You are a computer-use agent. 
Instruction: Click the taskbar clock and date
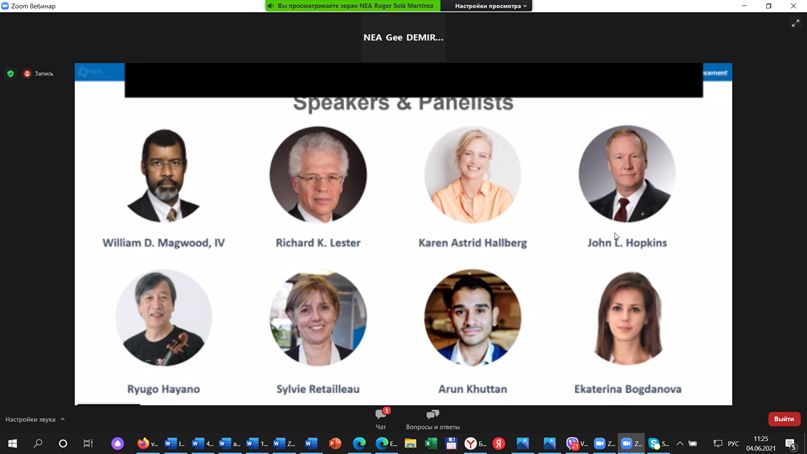[x=761, y=443]
